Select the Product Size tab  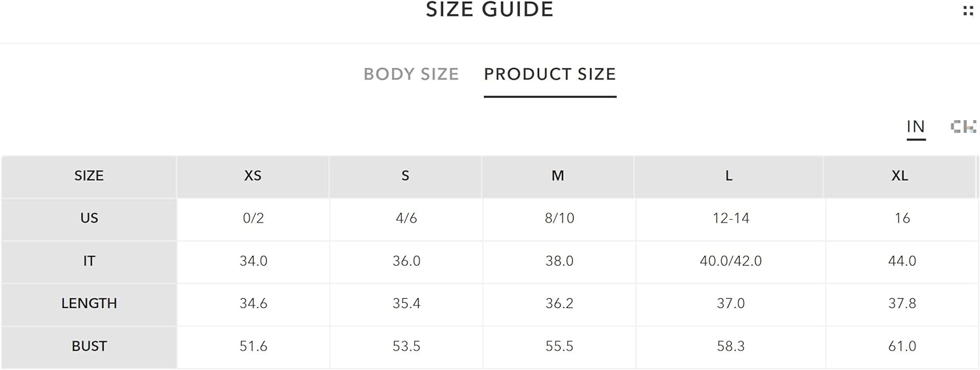[550, 74]
